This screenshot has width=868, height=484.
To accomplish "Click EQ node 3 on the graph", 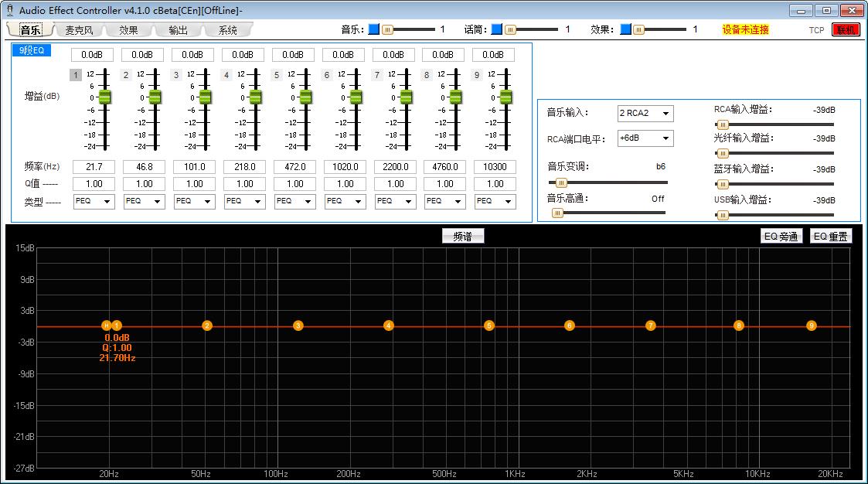I will (x=298, y=326).
